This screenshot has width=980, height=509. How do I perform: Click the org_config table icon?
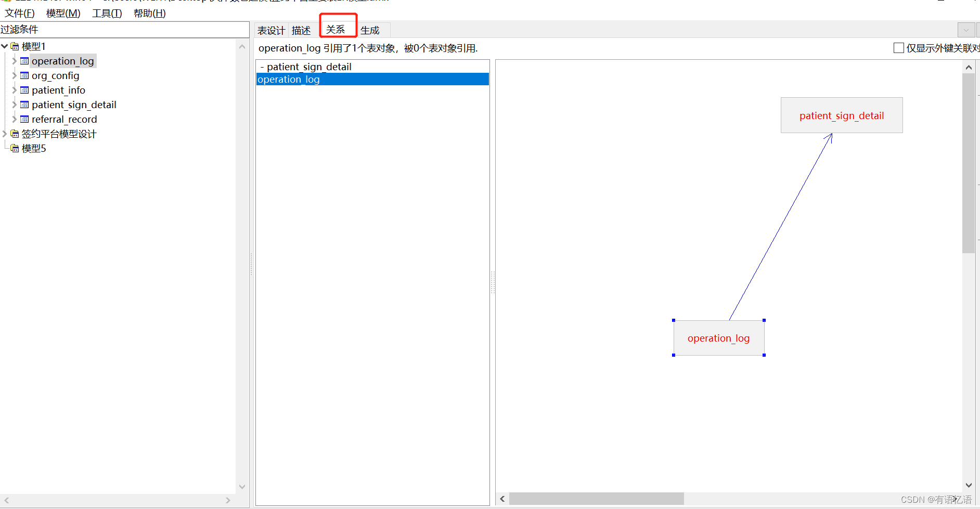[24, 75]
